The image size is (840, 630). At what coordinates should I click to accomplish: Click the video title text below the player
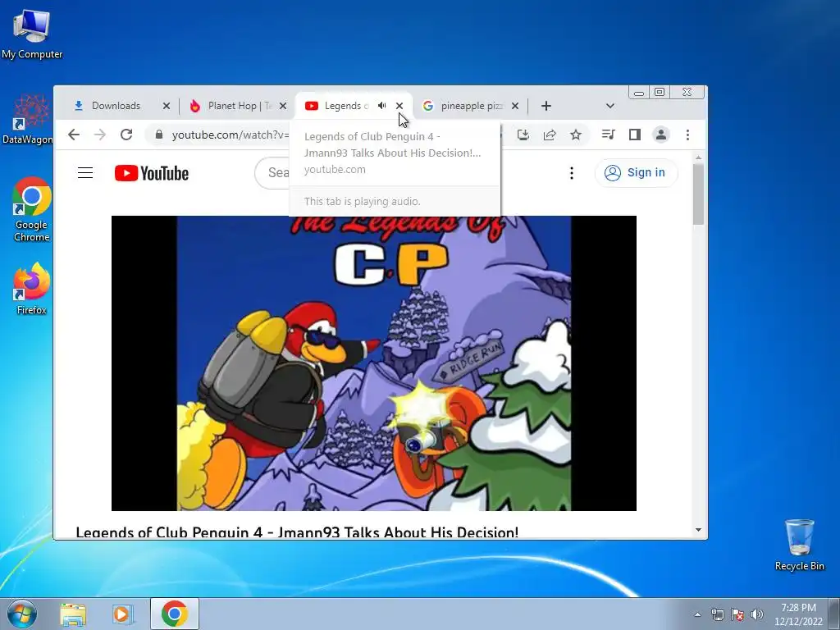[x=297, y=532]
